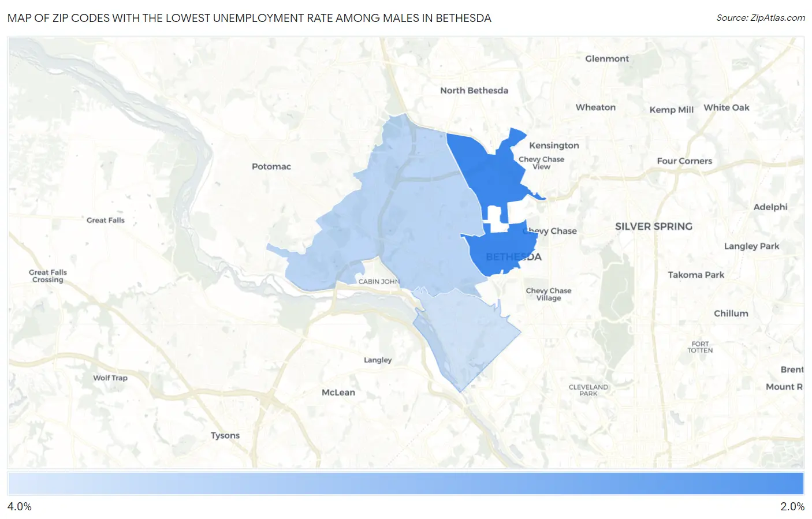This screenshot has height=519, width=812.
Task: Click the 'McLean' map label
Action: tap(338, 392)
